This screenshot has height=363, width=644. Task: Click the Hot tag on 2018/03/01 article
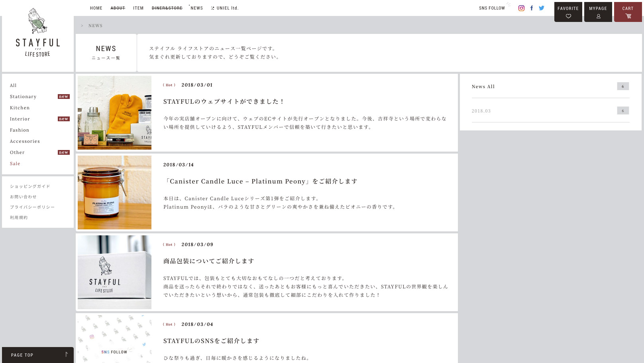coord(169,85)
